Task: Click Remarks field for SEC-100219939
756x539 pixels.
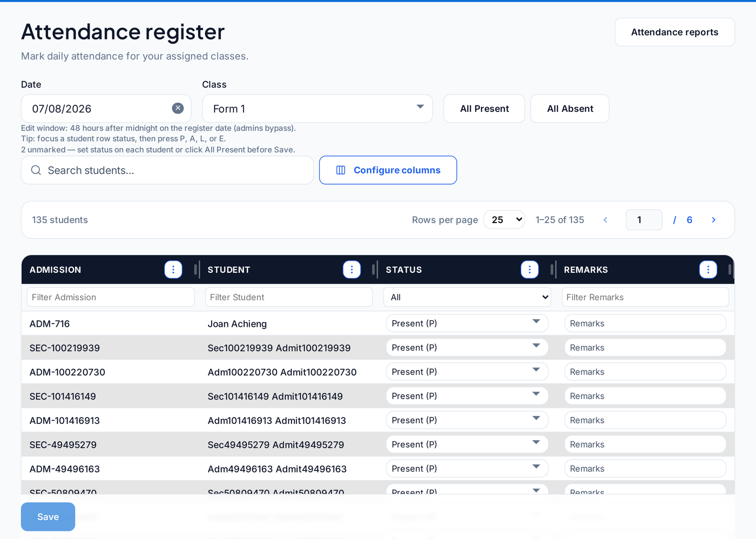Action: tap(645, 348)
